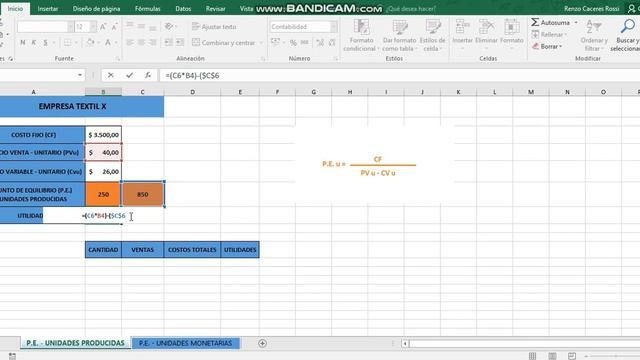Switch to P.E. - UNIDADES MONETARIAS sheet
The width and height of the screenshot is (640, 360).
coord(185,343)
